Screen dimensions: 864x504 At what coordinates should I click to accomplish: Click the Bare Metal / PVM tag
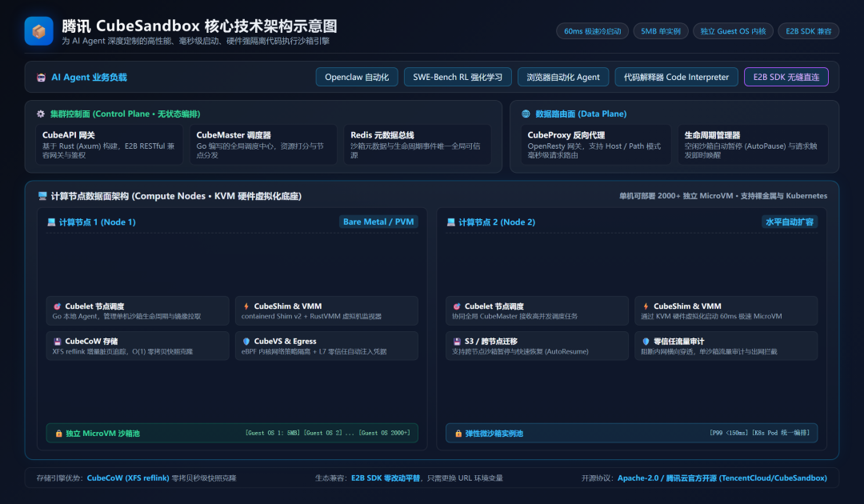(x=378, y=222)
